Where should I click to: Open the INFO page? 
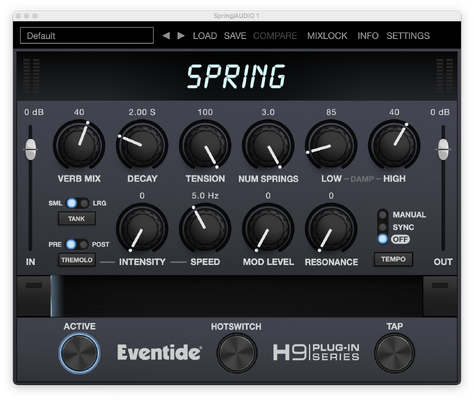[x=368, y=36]
